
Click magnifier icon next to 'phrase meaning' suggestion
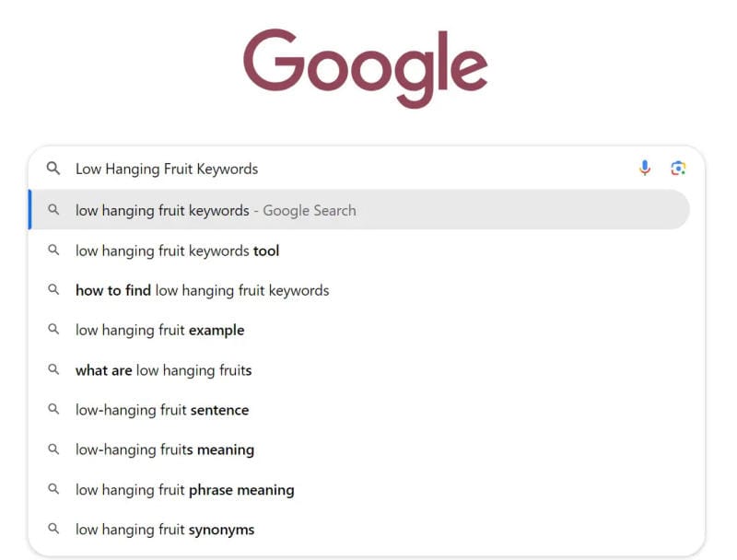[53, 490]
